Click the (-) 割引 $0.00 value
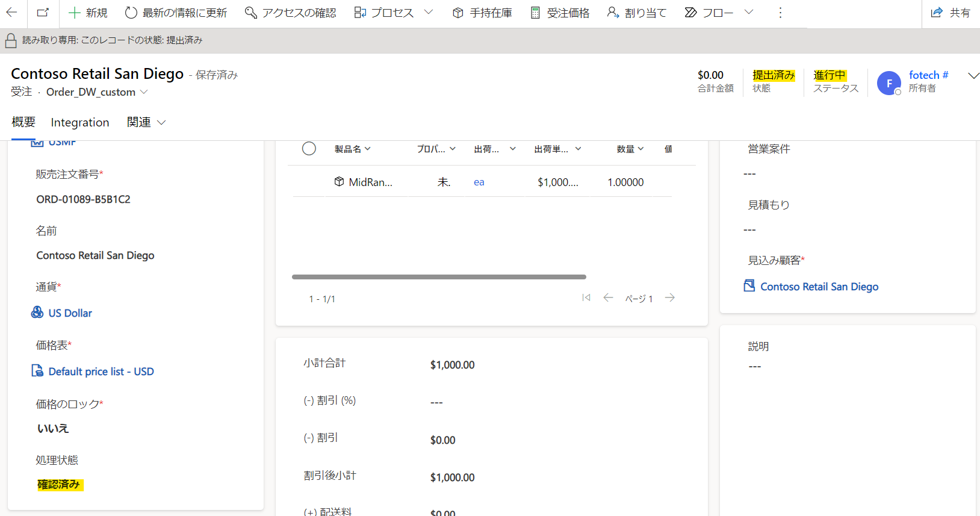Image resolution: width=980 pixels, height=516 pixels. 443,440
